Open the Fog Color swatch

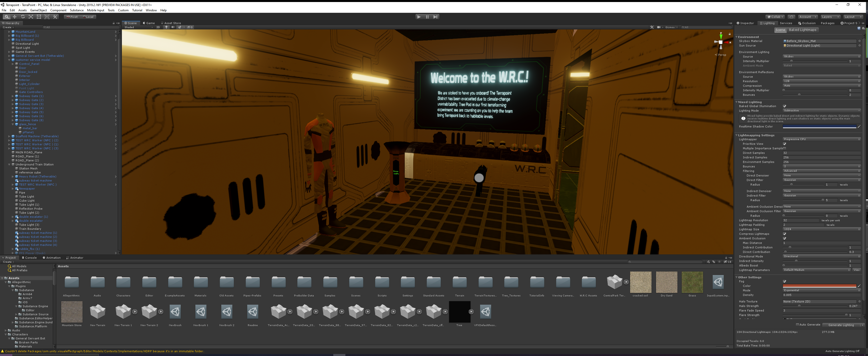(x=819, y=286)
